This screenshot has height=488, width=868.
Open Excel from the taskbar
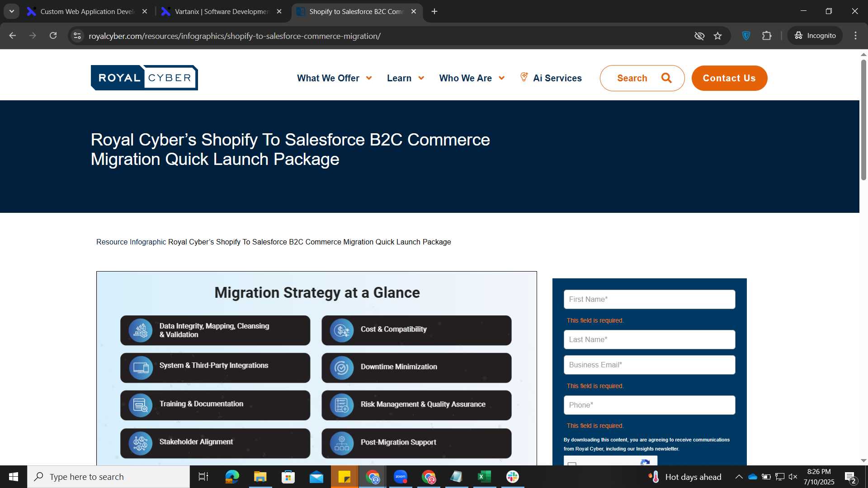tap(485, 477)
